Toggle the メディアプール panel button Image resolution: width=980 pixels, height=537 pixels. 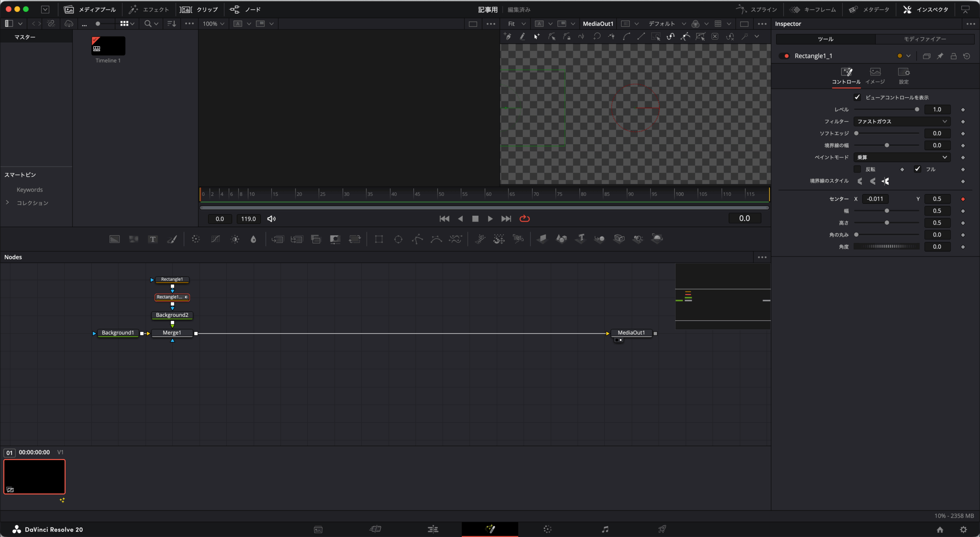[90, 10]
